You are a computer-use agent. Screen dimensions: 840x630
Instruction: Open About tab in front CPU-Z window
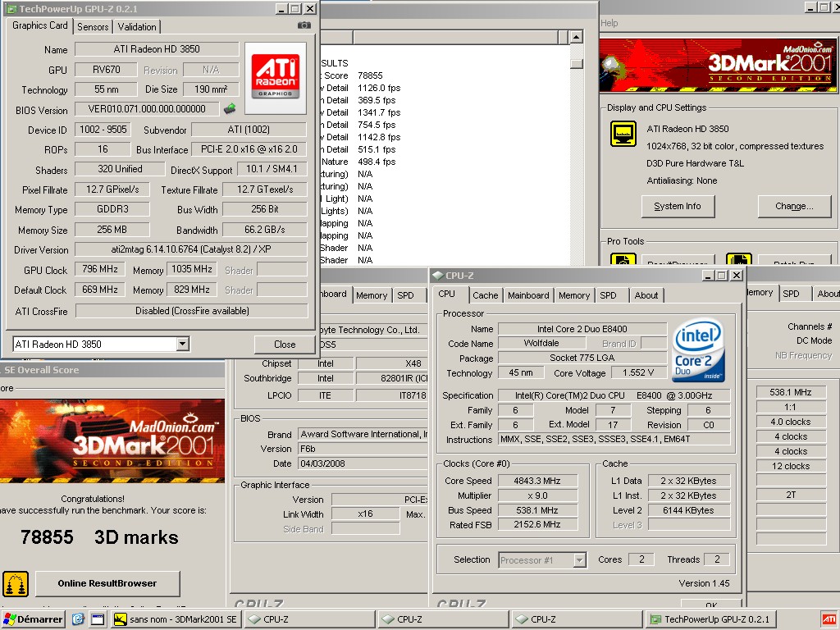(x=646, y=295)
